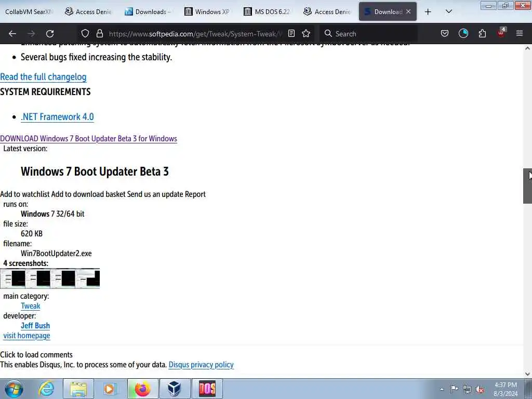Open the Tweak category link

pyautogui.click(x=31, y=306)
